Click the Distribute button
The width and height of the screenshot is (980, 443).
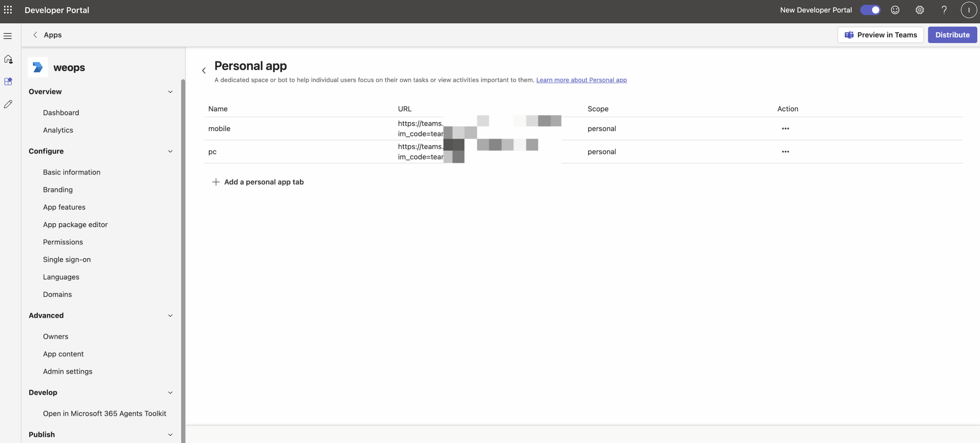[x=952, y=35]
